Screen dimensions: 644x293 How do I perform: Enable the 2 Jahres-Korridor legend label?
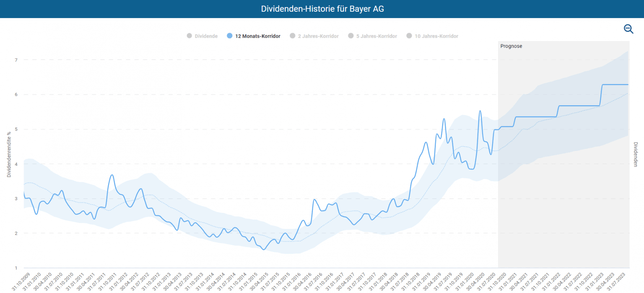click(318, 36)
